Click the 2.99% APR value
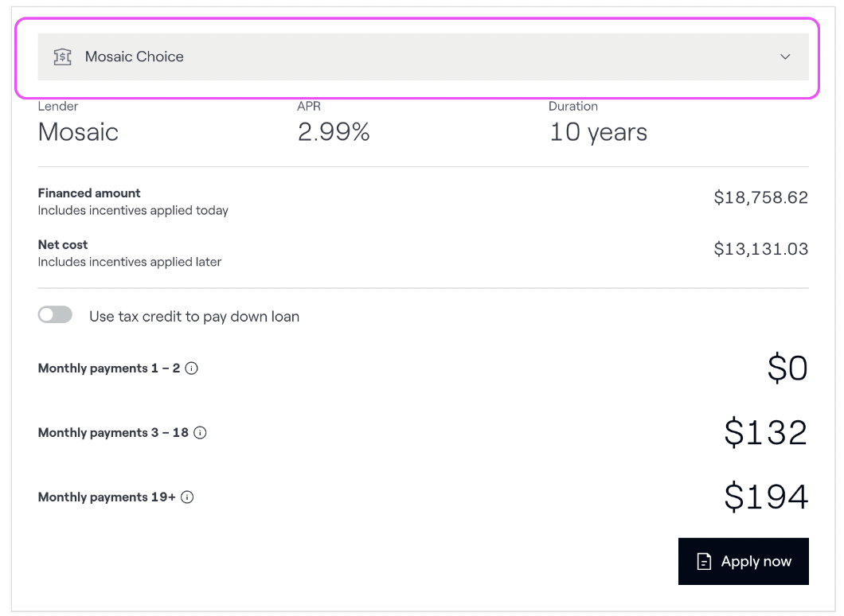This screenshot has height=616, width=844. point(334,132)
